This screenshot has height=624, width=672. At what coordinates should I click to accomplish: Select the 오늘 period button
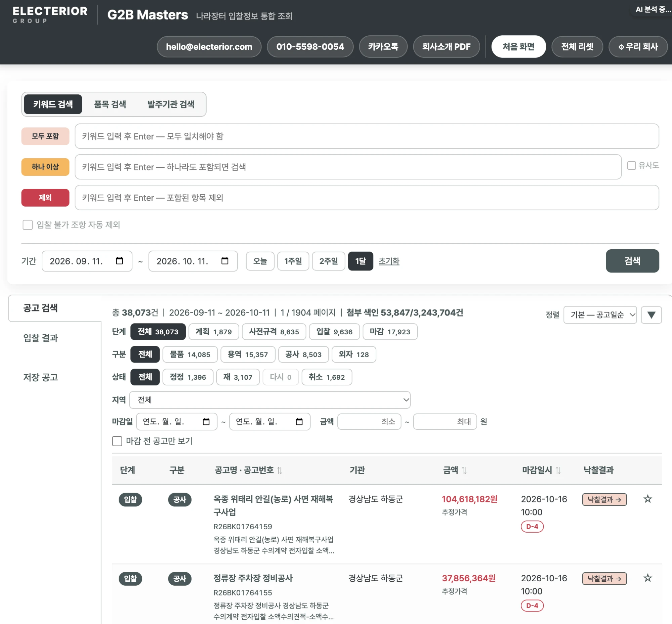260,261
